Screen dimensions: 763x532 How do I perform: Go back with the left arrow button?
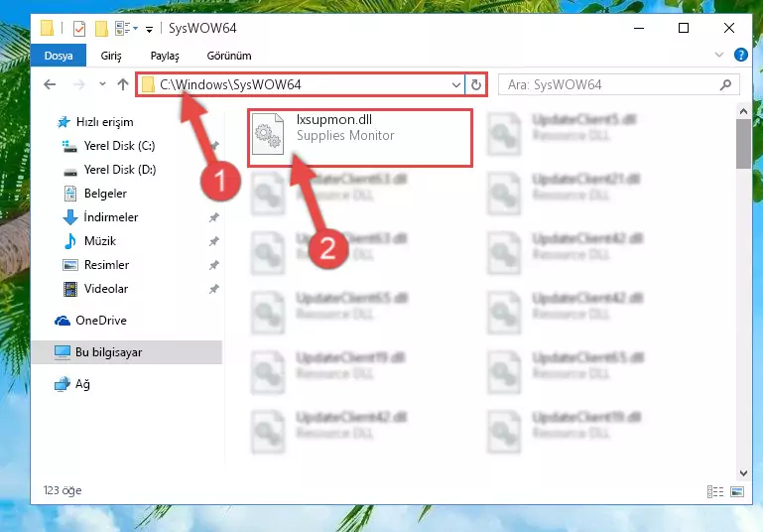pos(50,84)
